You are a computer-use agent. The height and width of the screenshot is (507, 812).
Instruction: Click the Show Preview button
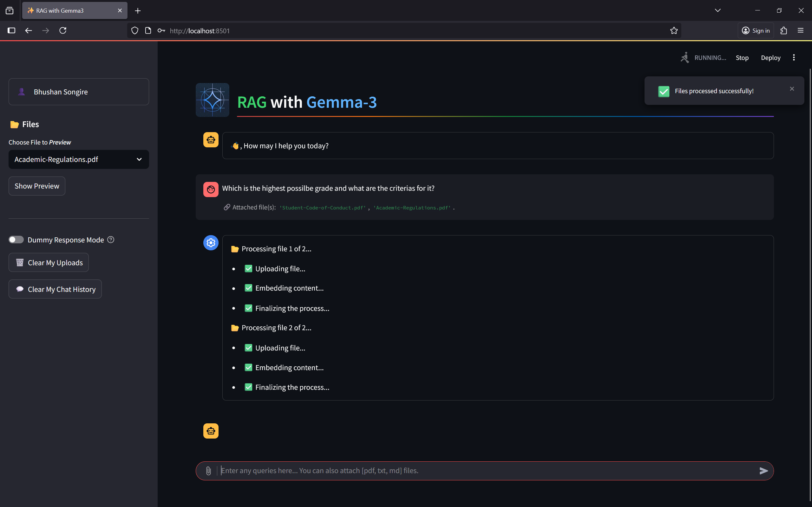click(x=36, y=186)
